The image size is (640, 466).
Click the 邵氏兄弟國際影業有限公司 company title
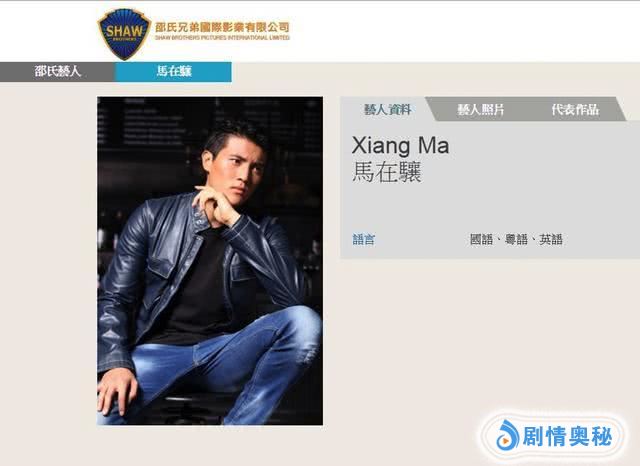pos(222,27)
